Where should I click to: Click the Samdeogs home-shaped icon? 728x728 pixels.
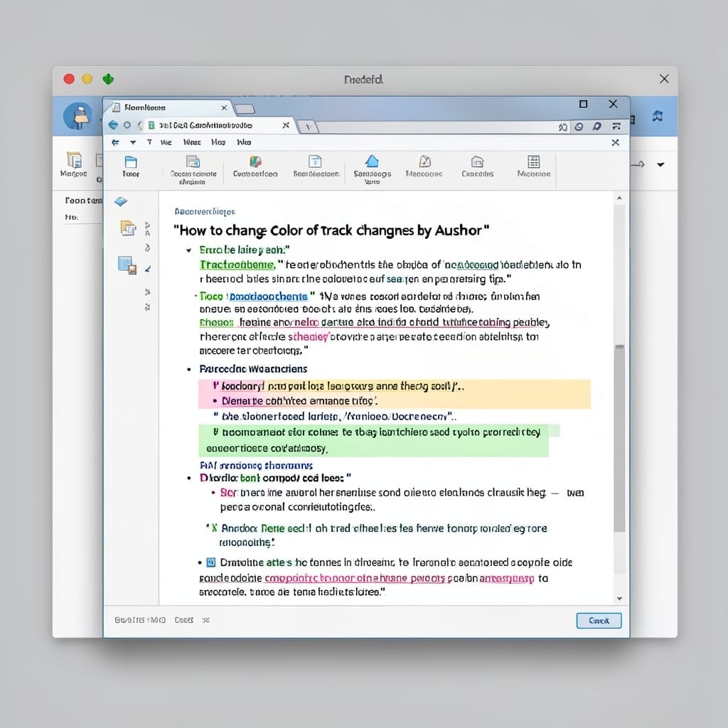[372, 169]
